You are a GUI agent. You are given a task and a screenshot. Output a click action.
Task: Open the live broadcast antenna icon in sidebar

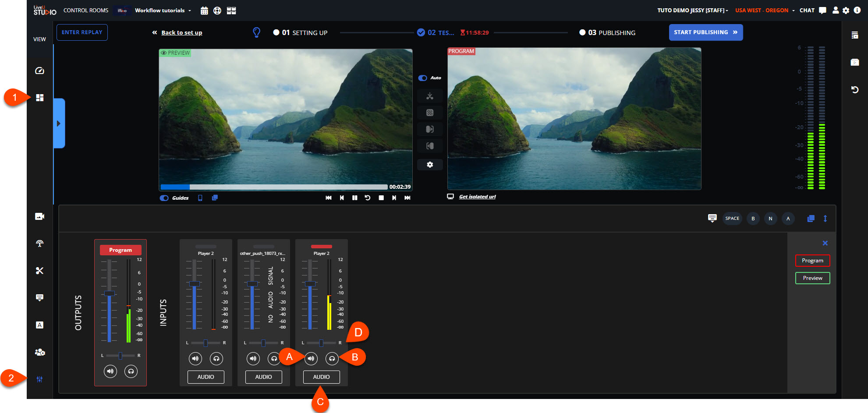39,244
